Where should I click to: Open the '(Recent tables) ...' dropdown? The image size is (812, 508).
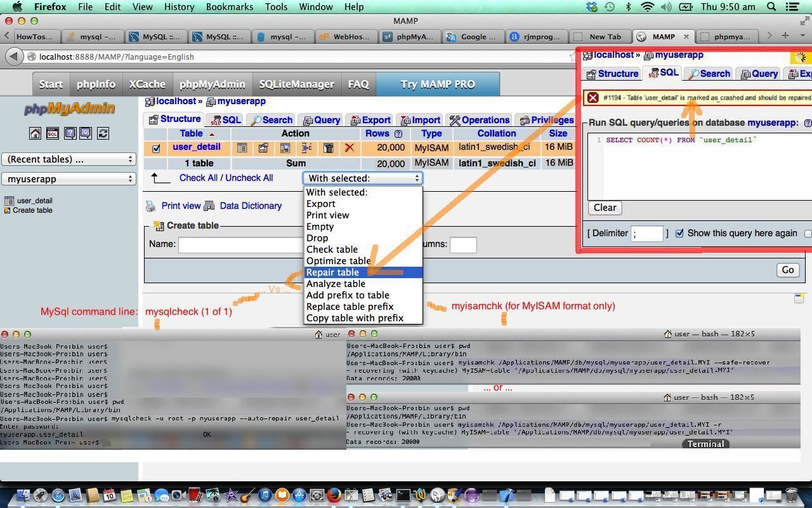pyautogui.click(x=69, y=159)
